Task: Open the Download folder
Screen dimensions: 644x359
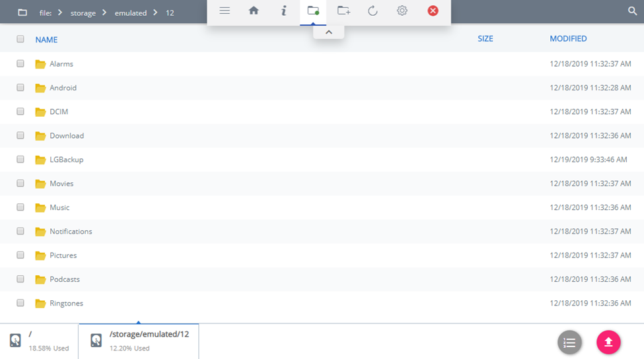Action: coord(66,136)
